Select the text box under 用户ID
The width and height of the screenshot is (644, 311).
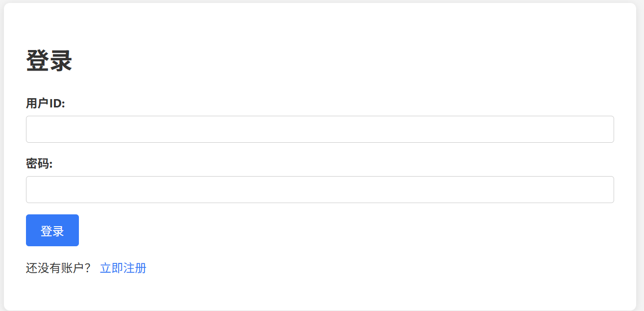(x=320, y=129)
